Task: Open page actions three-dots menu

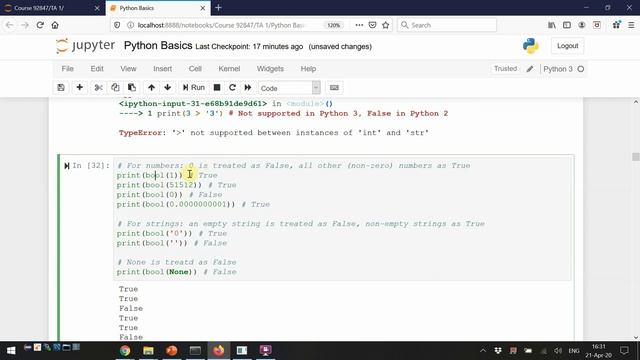Action: [359, 25]
